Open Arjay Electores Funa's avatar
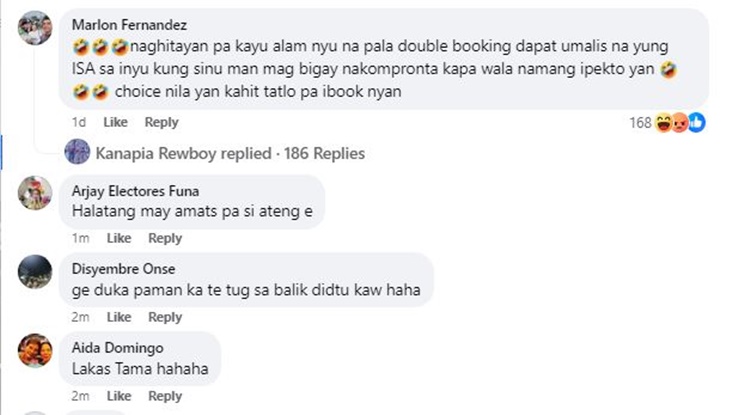The height and width of the screenshot is (415, 750). point(35,193)
